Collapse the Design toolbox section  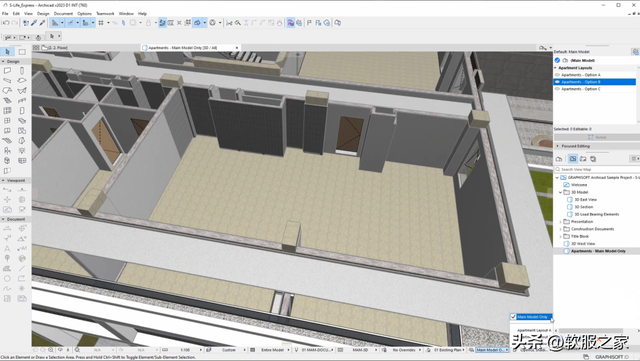(x=3, y=61)
